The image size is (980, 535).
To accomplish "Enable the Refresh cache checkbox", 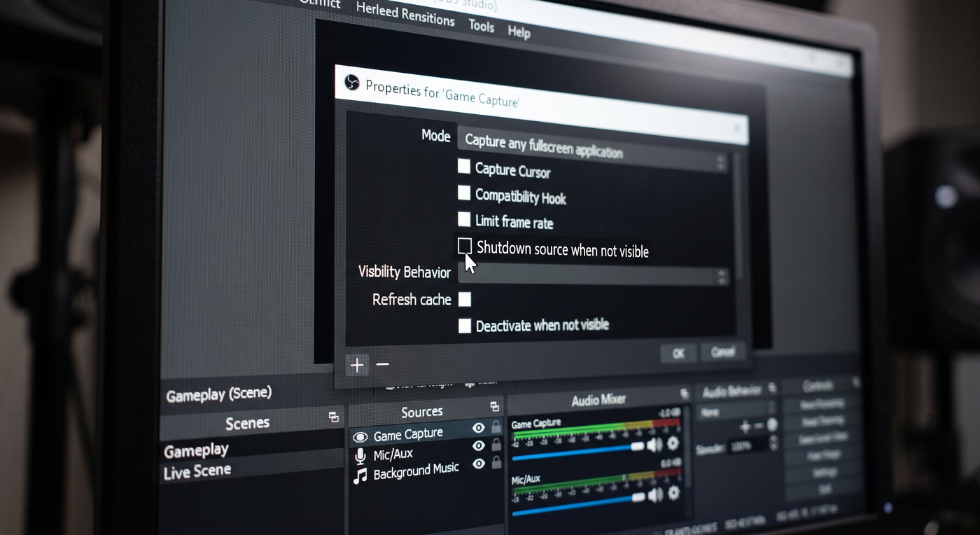I will [465, 300].
